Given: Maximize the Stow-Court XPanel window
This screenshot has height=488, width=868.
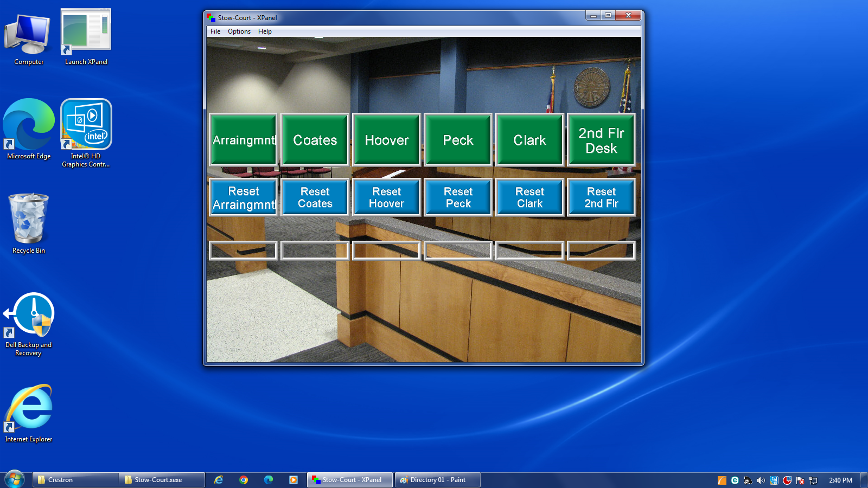Looking at the screenshot, I should (x=608, y=16).
